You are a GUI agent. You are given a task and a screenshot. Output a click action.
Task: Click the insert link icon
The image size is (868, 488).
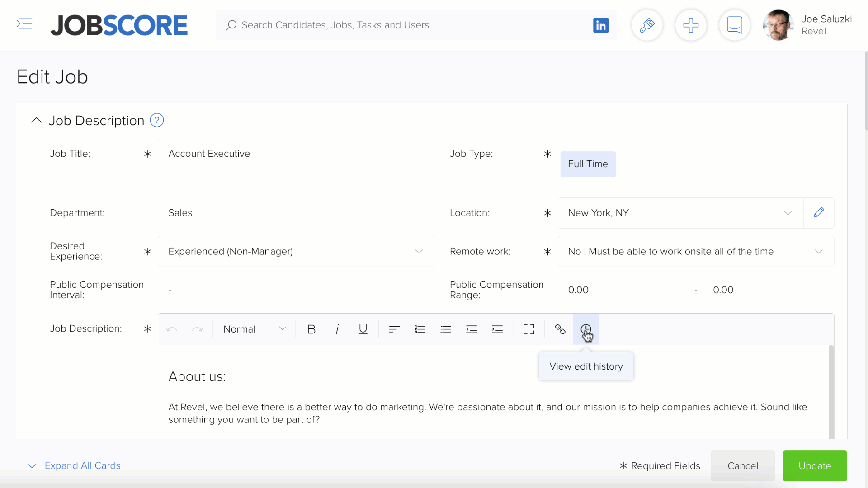(x=559, y=329)
